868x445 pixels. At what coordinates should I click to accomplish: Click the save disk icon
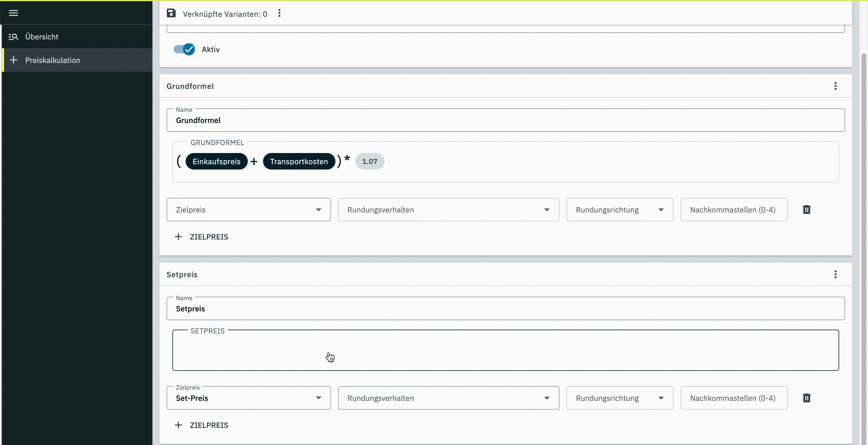[x=171, y=13]
